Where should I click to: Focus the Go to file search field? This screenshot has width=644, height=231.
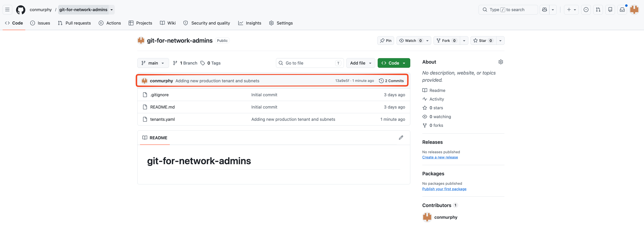pyautogui.click(x=310, y=63)
